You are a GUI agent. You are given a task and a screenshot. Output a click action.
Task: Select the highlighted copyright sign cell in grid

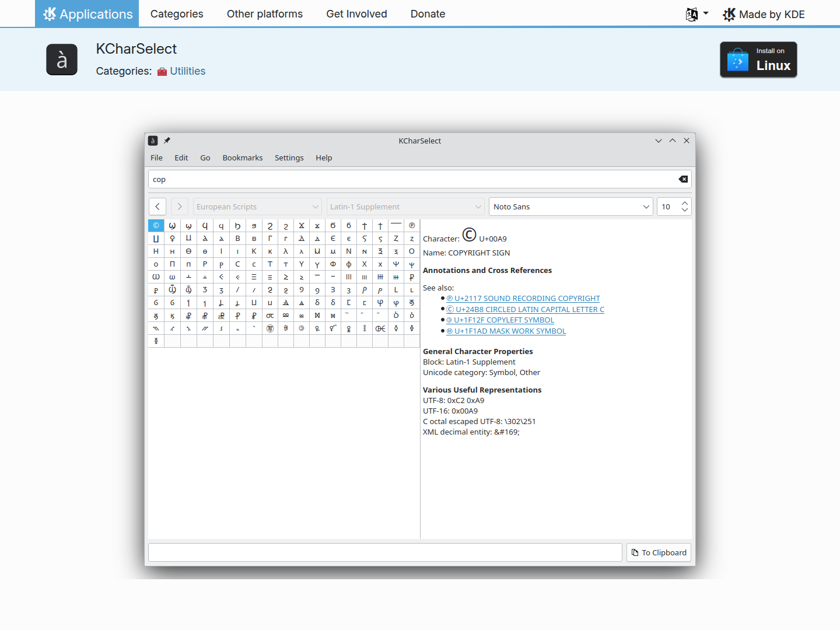click(156, 226)
